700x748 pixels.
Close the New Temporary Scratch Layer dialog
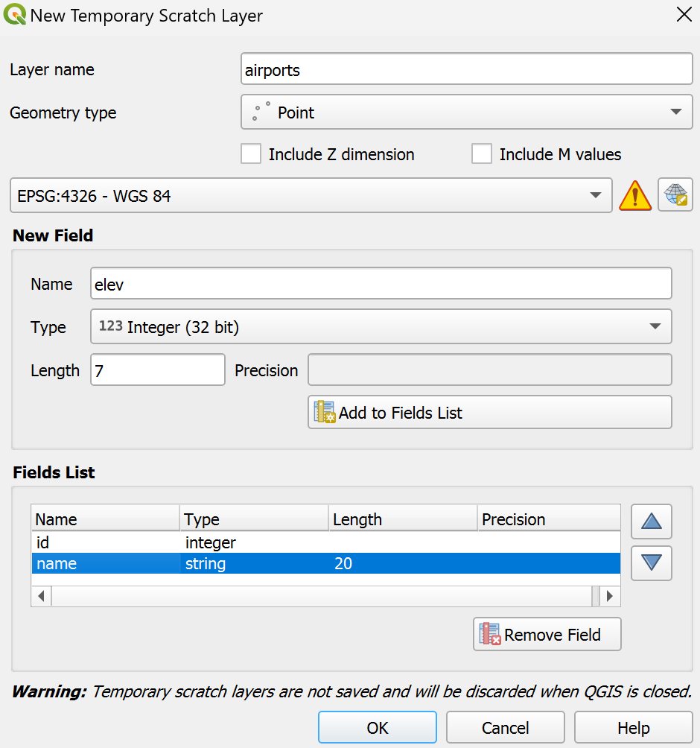[683, 15]
